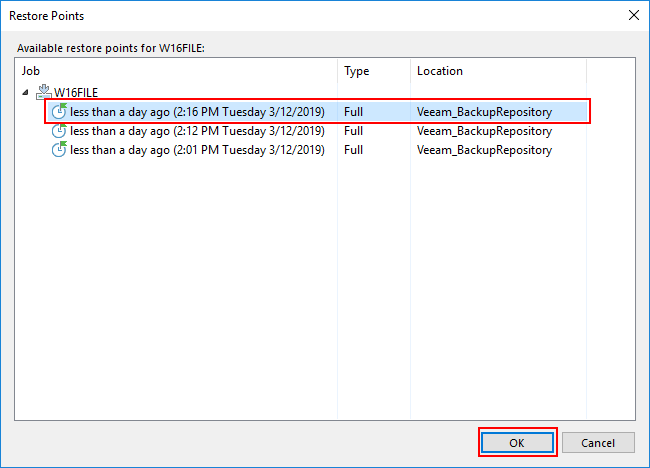Viewport: 650px width, 468px height.
Task: Sort by the Job column header
Action: click(x=176, y=71)
